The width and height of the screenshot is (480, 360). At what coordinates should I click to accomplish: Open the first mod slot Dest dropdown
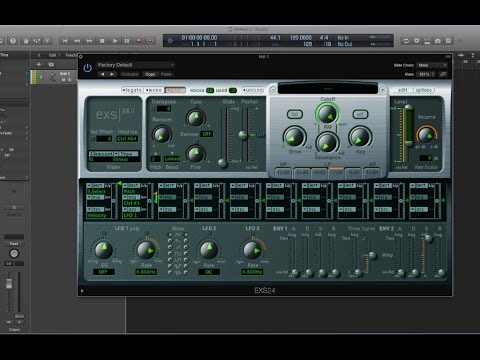[x=96, y=186]
